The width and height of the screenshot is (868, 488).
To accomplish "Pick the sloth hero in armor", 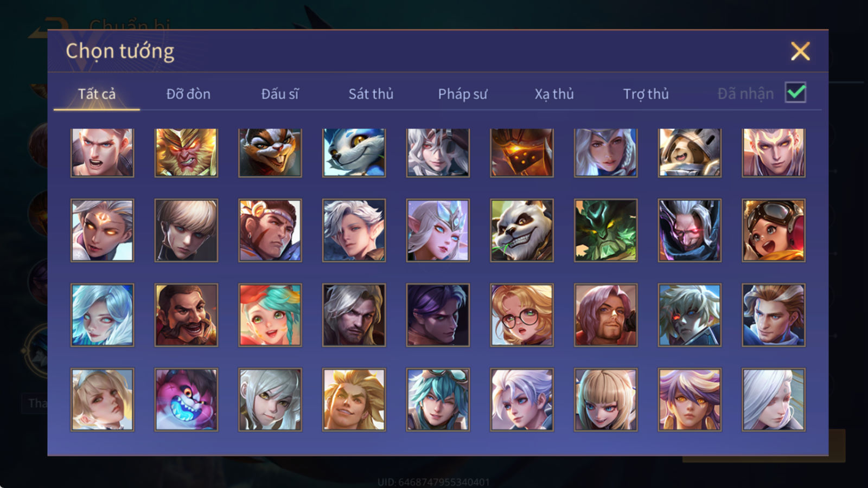I will tap(690, 152).
